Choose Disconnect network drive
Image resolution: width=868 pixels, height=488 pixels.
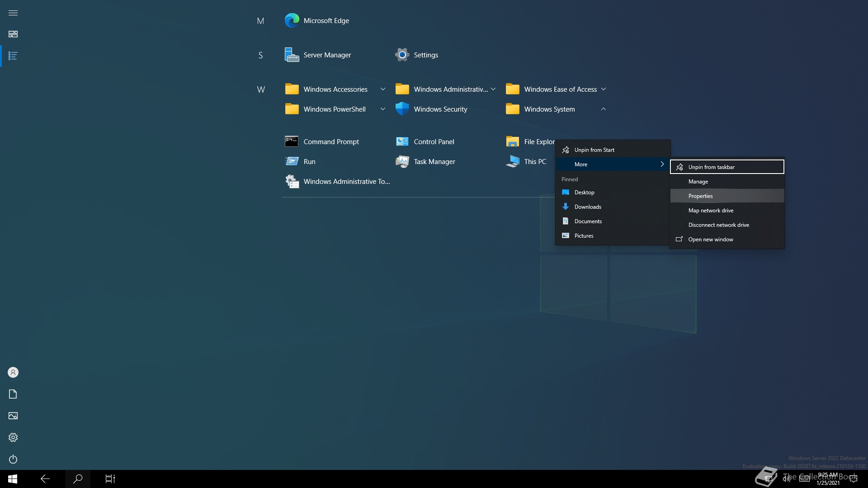point(727,225)
